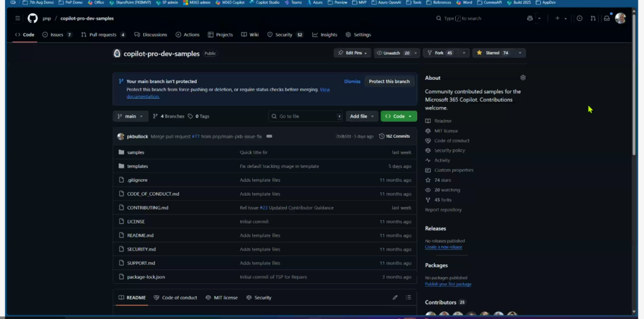Open the SUPPORT.md file
Screen dimensions: 644x319
(141, 263)
